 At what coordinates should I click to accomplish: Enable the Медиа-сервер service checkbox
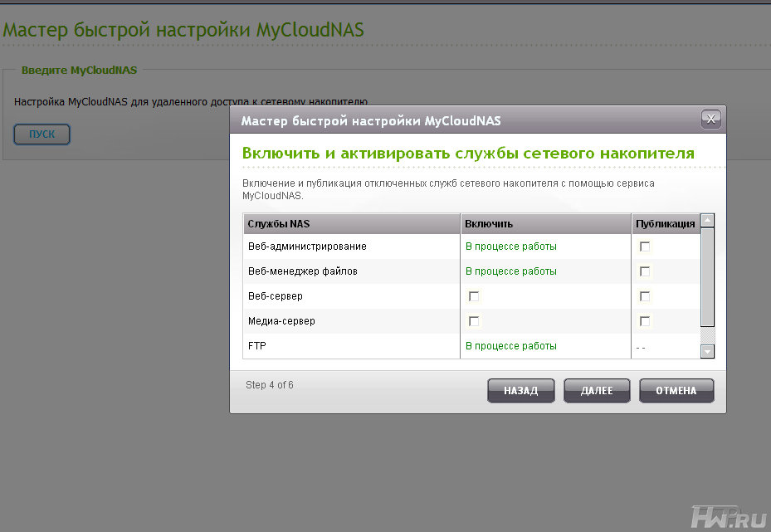[x=474, y=321]
